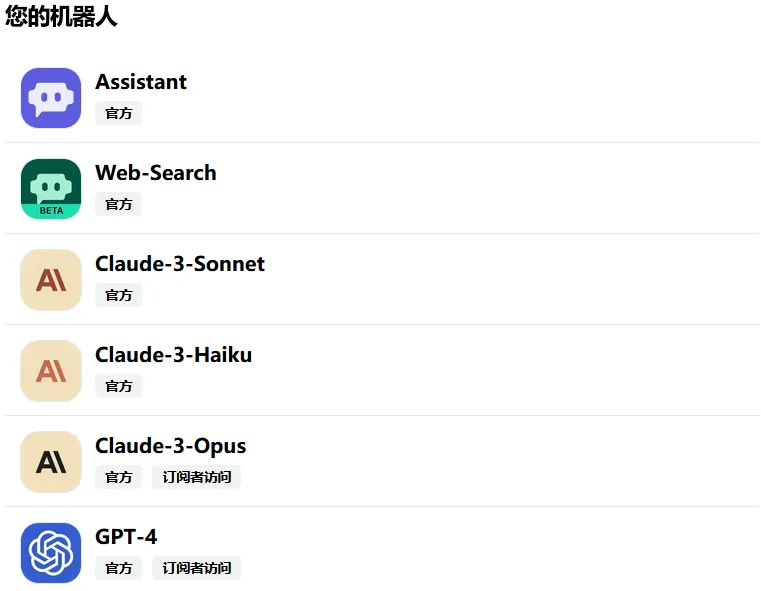The image size is (761, 591).
Task: Choose the Claude-3-Opus black logo icon
Action: tap(51, 462)
